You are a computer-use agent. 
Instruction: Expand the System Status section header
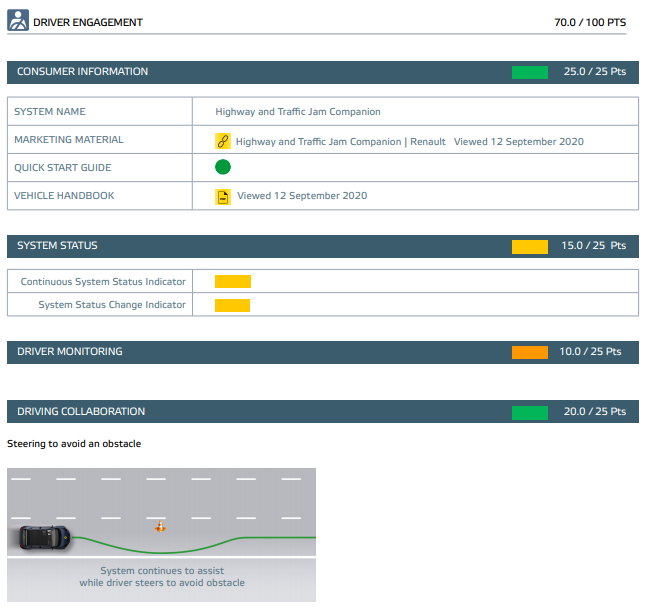point(323,246)
